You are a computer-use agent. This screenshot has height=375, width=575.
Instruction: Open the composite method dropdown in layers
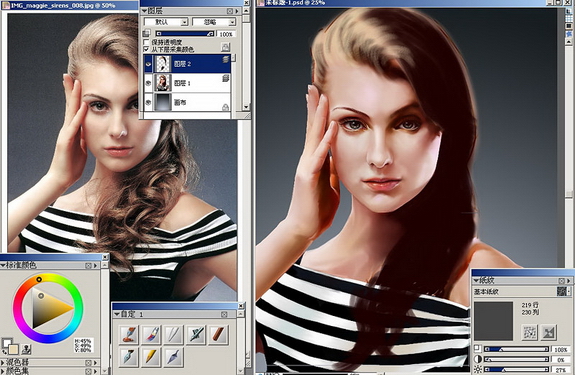click(166, 22)
